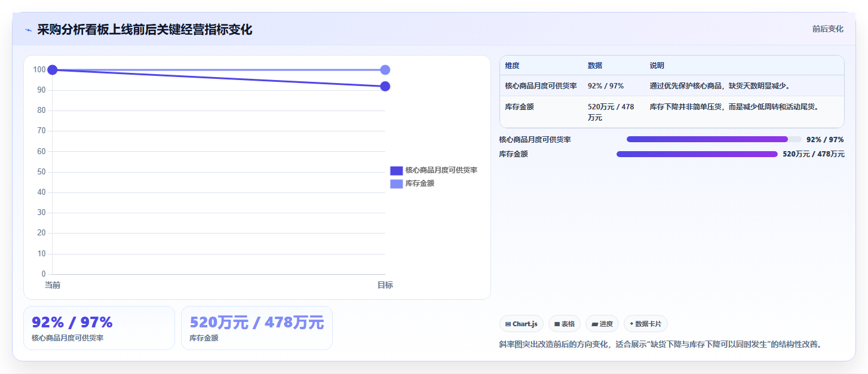Click the 通过优先保护核心商品 description cell

coord(720,86)
